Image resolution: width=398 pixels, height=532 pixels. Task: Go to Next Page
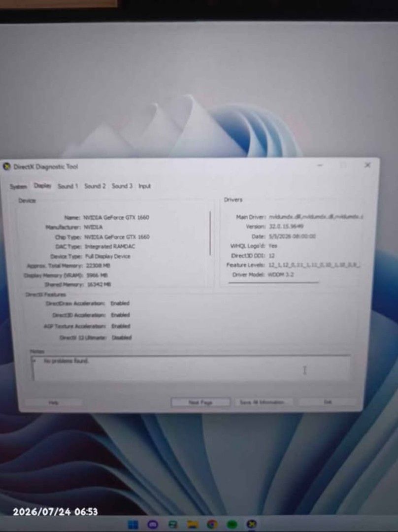(200, 402)
